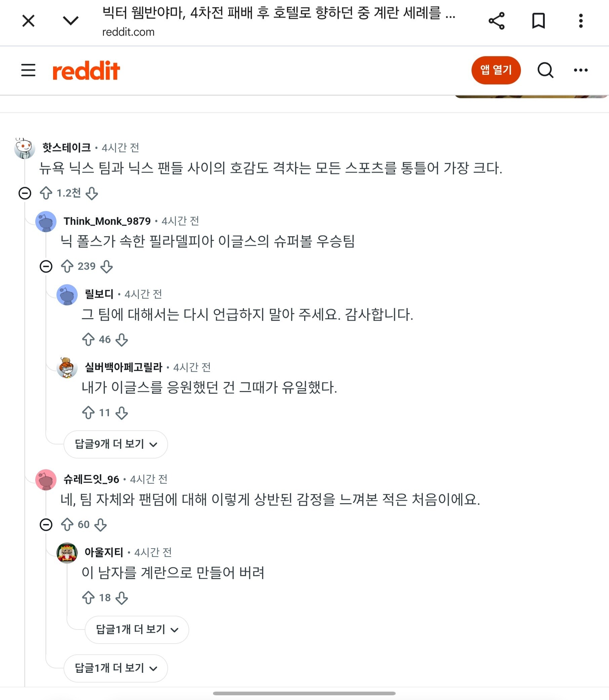
Task: Minimize tab with the down chevron
Action: 71,21
